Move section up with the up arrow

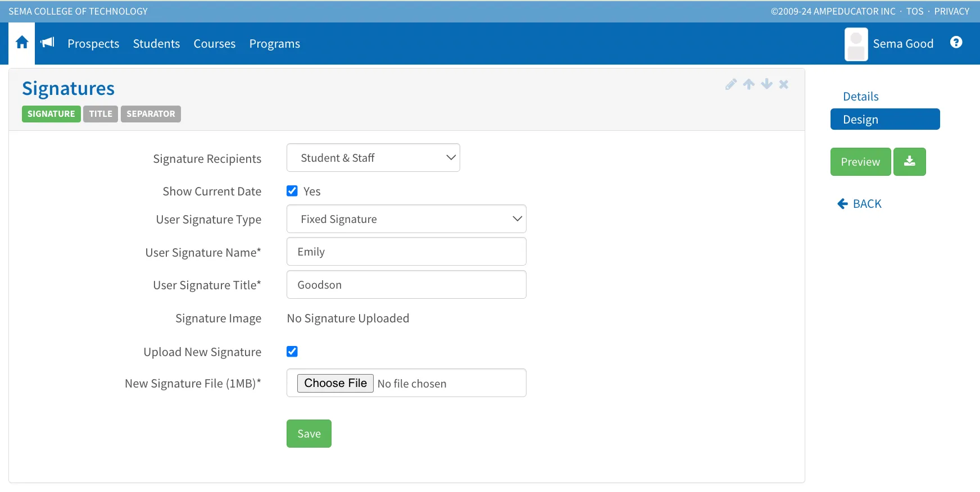[x=749, y=84]
